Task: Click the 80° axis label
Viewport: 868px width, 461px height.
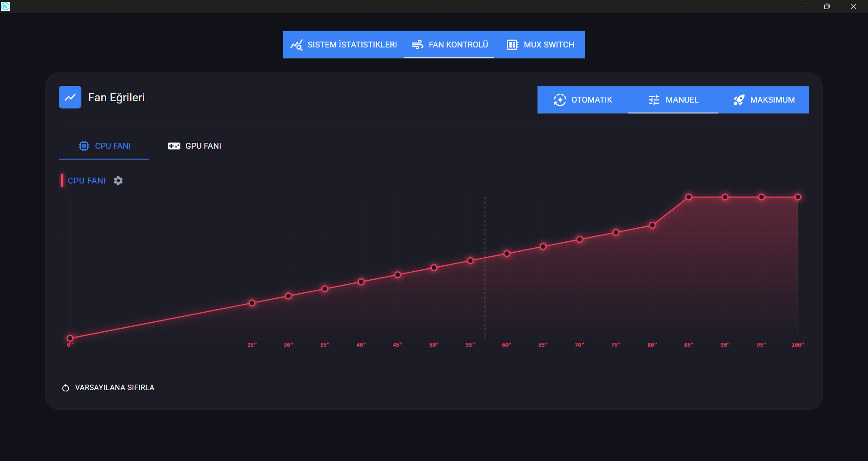Action: pos(652,345)
